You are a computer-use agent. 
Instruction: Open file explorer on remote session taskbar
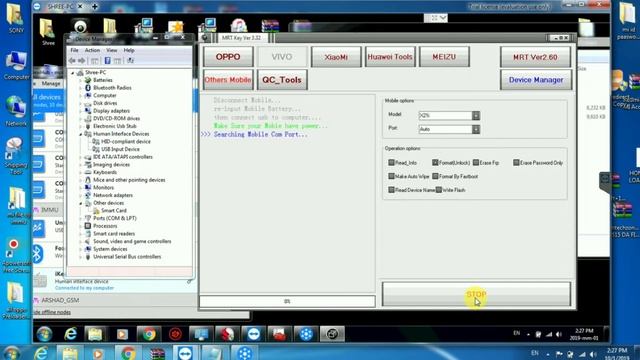click(95, 334)
